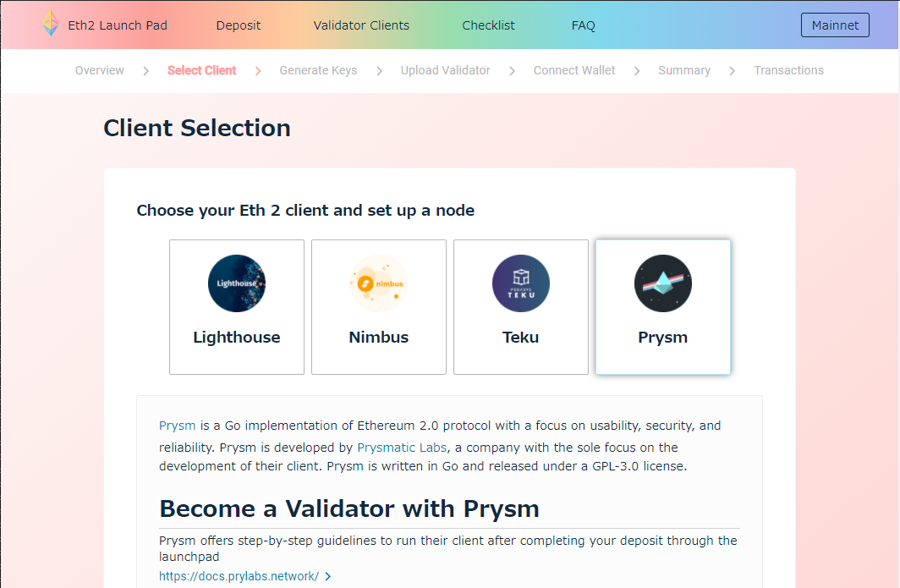Open the Prysmatic Labs link

click(402, 448)
